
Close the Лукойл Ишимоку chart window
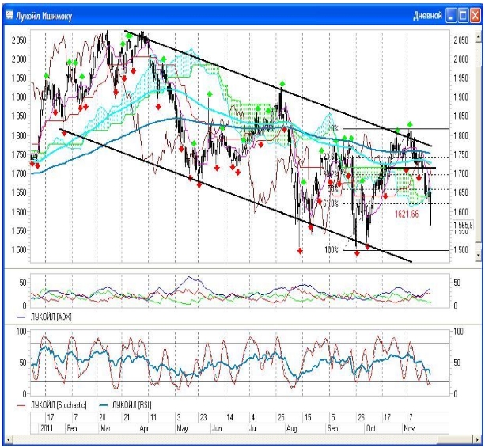(x=475, y=16)
